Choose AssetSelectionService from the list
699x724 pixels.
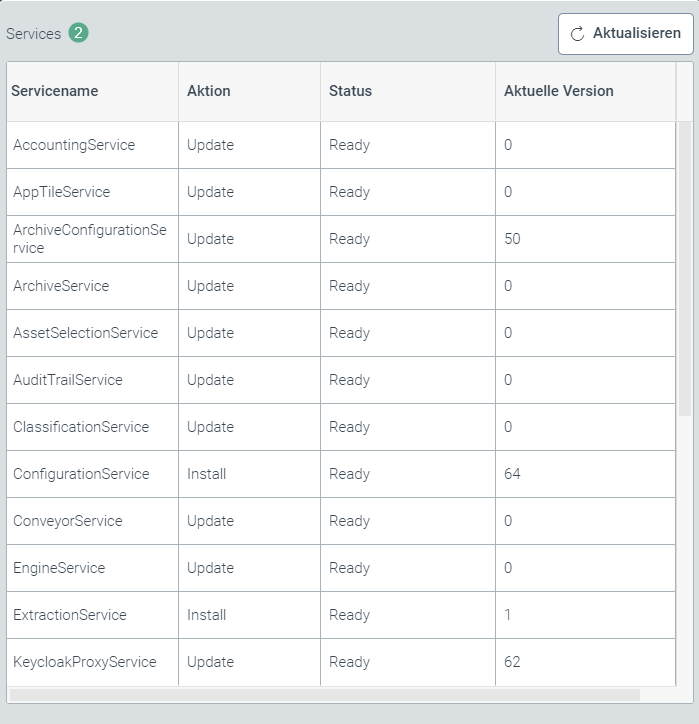coord(85,333)
